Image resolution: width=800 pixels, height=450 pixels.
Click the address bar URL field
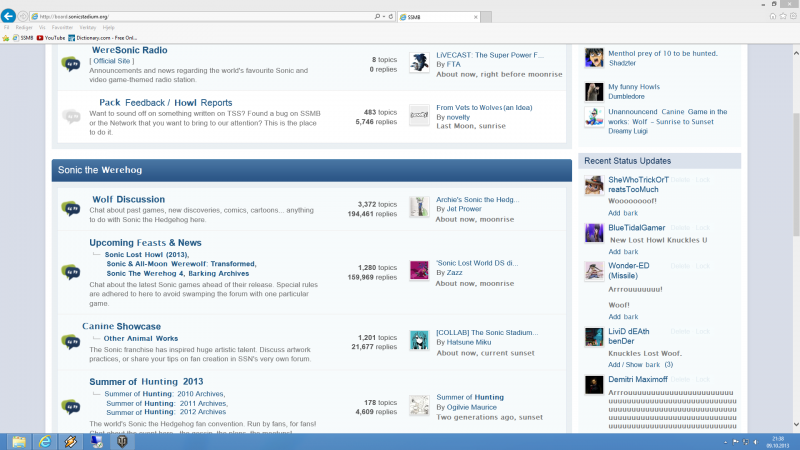pyautogui.click(x=204, y=16)
